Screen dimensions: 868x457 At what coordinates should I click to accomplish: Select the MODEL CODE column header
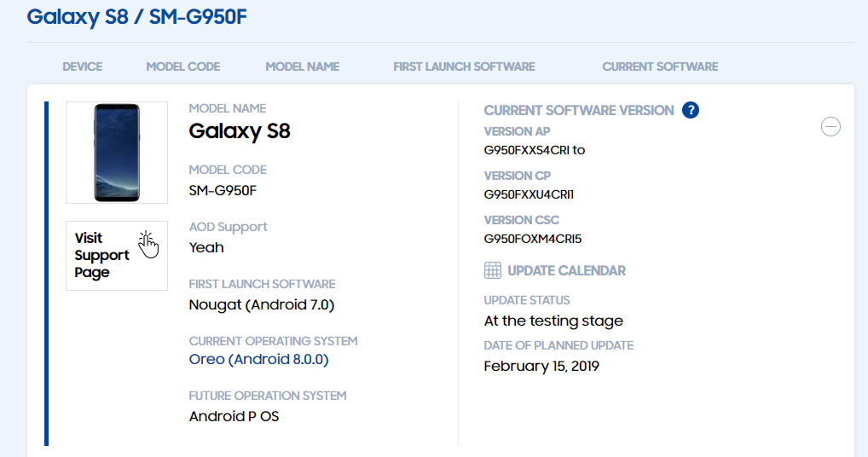click(183, 67)
